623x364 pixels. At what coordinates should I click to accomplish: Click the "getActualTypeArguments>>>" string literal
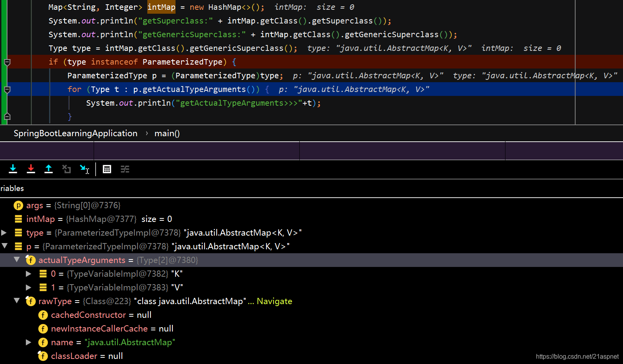coord(239,103)
